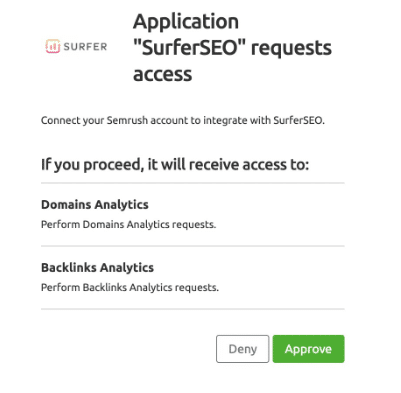Click the SURFER wordmark text beside the logo

tap(85, 47)
